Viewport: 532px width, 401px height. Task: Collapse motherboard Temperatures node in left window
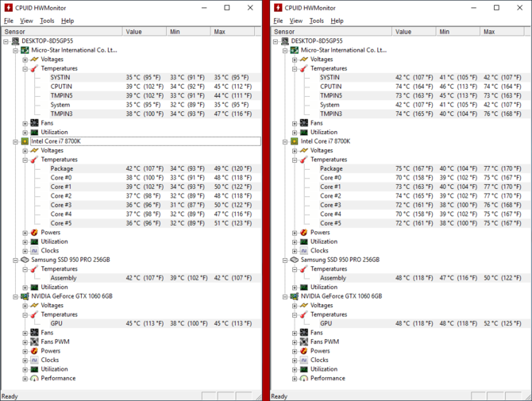[x=25, y=69]
